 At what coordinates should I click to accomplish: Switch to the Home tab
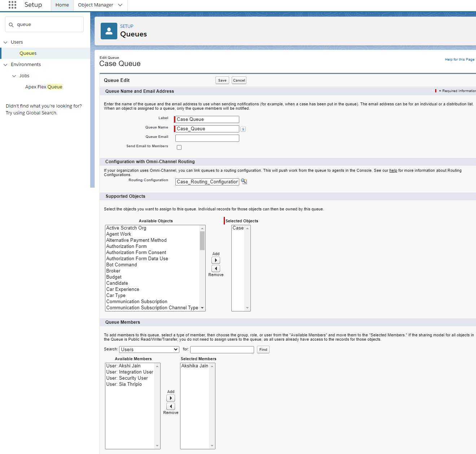(62, 5)
